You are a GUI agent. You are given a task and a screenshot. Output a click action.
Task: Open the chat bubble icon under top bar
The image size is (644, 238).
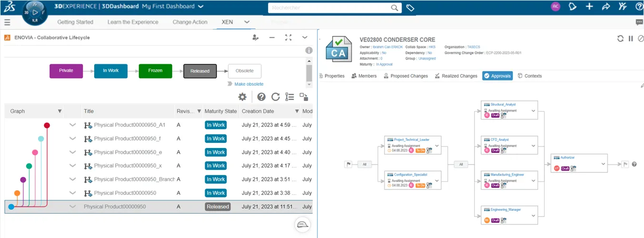point(639,22)
